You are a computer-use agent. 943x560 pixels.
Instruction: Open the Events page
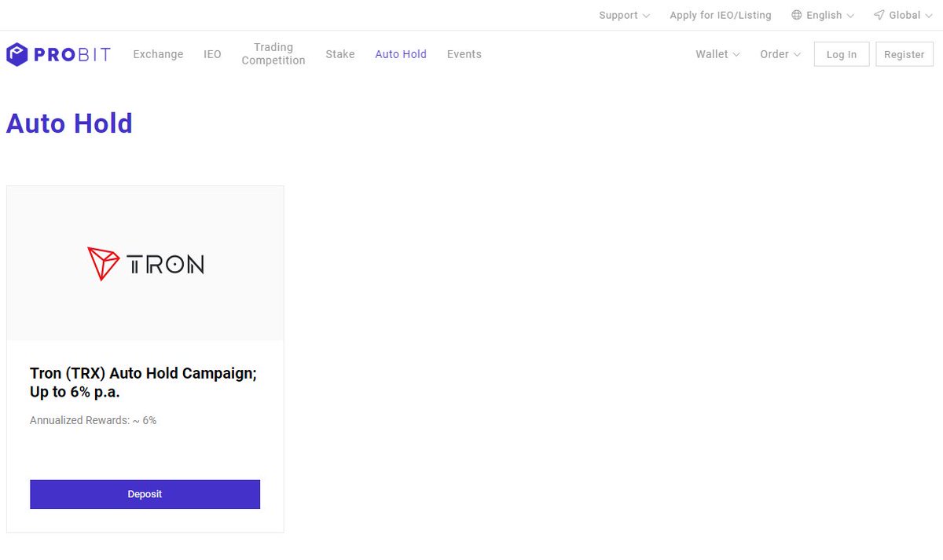point(464,54)
